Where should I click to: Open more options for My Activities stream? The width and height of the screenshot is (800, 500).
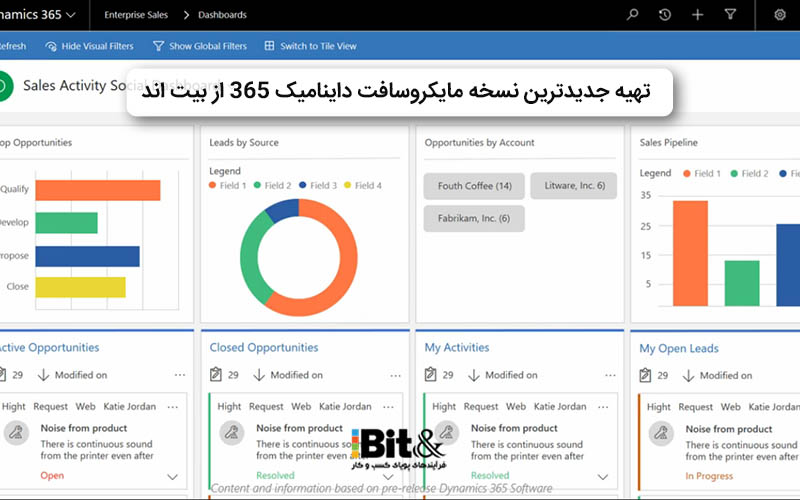tap(610, 376)
